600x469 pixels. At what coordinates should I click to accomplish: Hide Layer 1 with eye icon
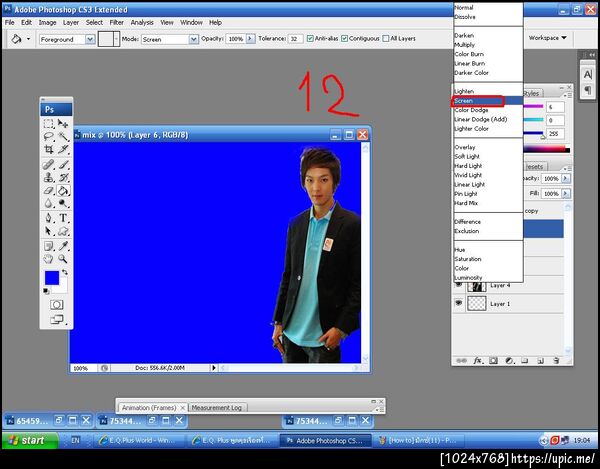coord(458,303)
